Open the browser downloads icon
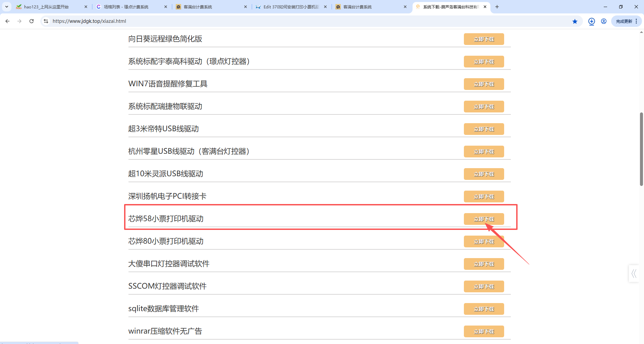The width and height of the screenshot is (644, 344). tap(592, 21)
